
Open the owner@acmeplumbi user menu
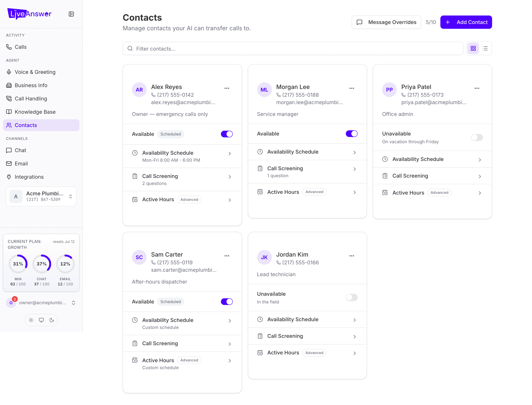click(41, 303)
